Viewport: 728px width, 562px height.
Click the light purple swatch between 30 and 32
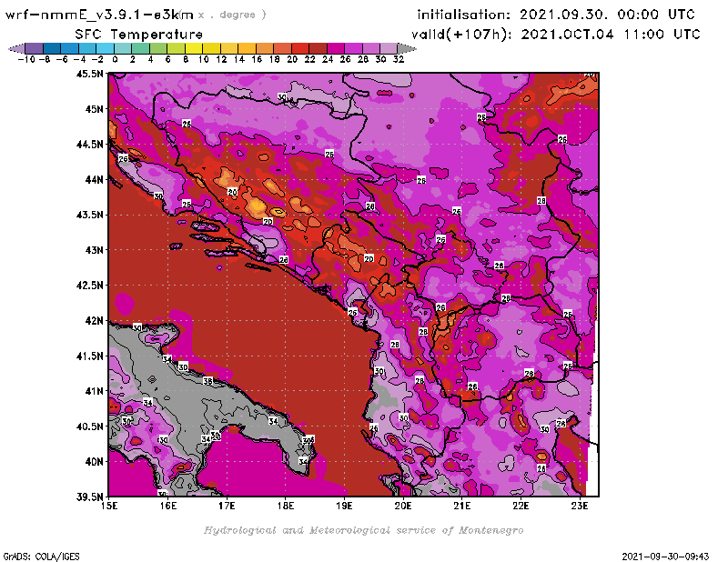(x=389, y=47)
